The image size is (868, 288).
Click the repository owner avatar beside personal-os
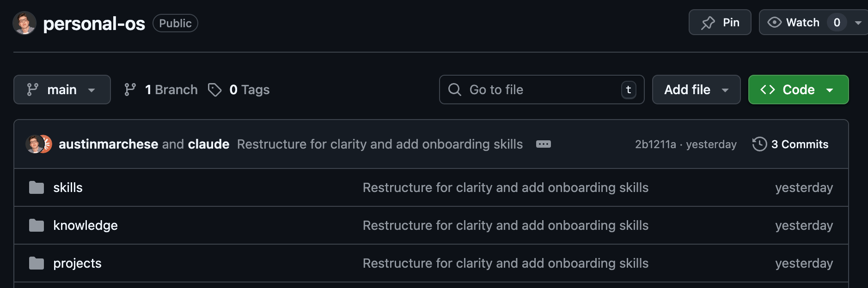24,23
